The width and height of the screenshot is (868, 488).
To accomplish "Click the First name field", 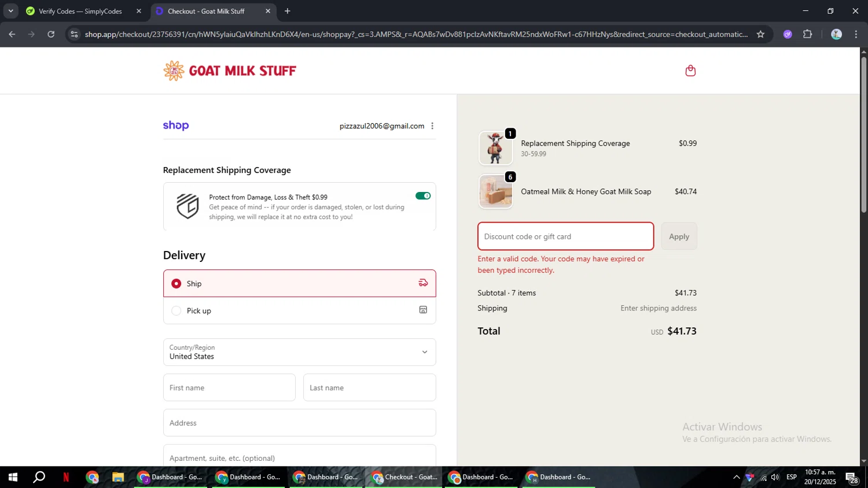I will (x=229, y=387).
